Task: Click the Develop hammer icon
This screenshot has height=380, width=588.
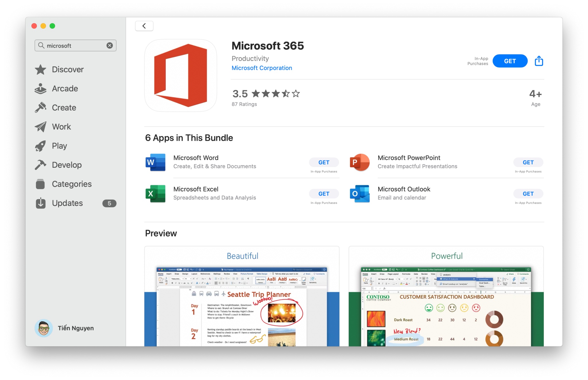Action: (40, 165)
